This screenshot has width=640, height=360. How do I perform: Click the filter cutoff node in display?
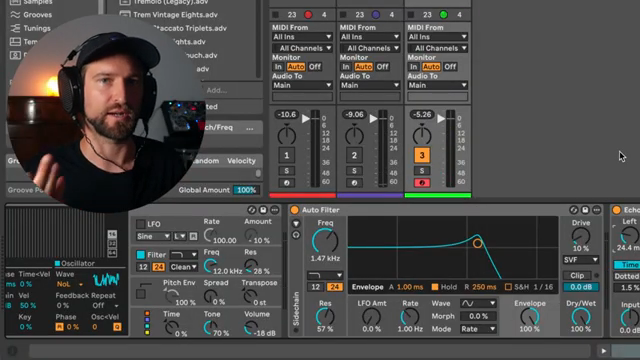[x=477, y=244]
